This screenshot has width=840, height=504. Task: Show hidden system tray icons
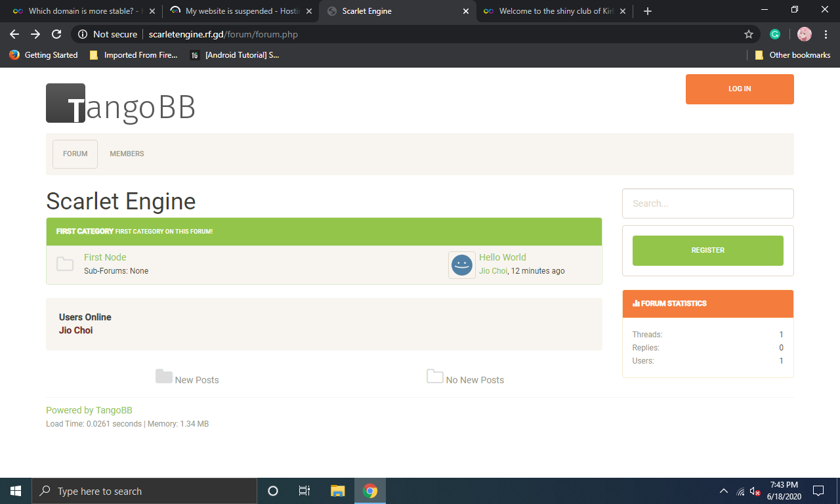tap(724, 491)
